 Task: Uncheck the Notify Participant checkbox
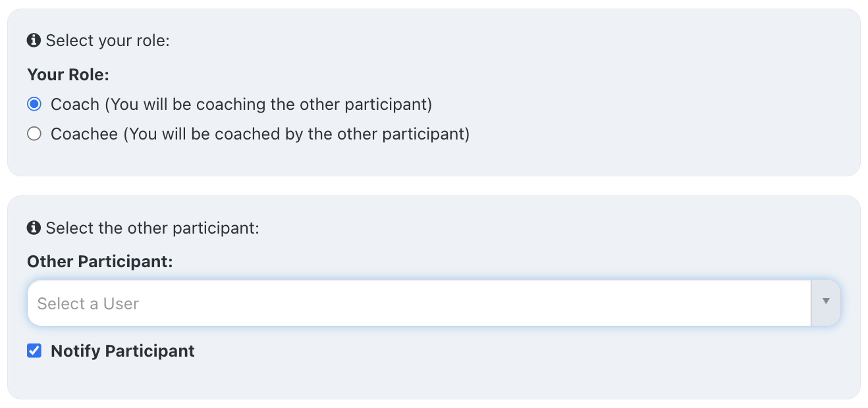[x=34, y=351]
